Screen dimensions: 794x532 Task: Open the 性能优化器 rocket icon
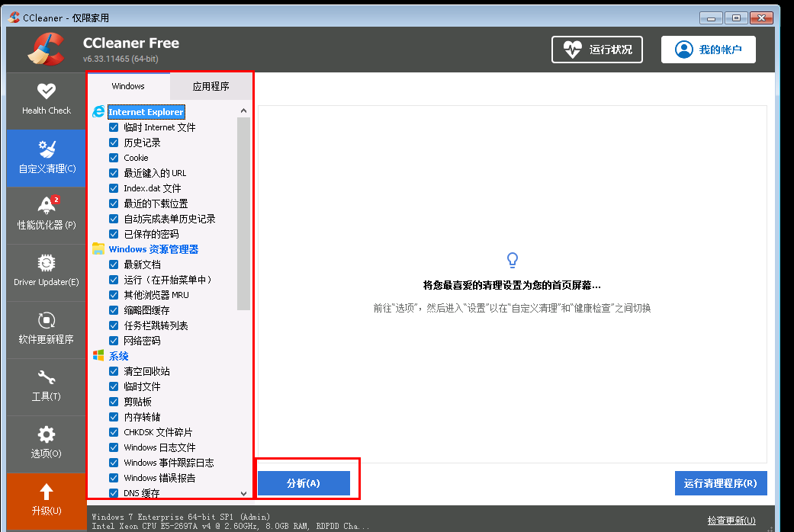[x=46, y=205]
